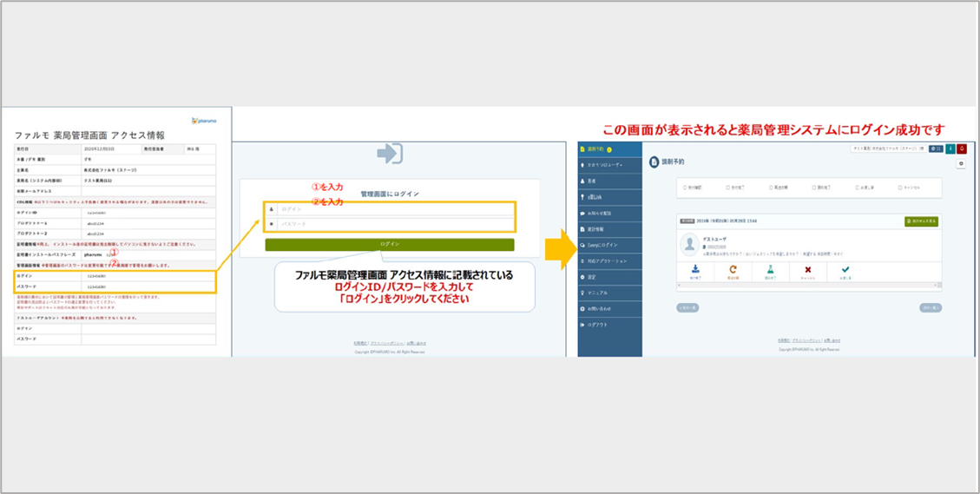Click the blue download icon in the reservation card

click(x=695, y=270)
